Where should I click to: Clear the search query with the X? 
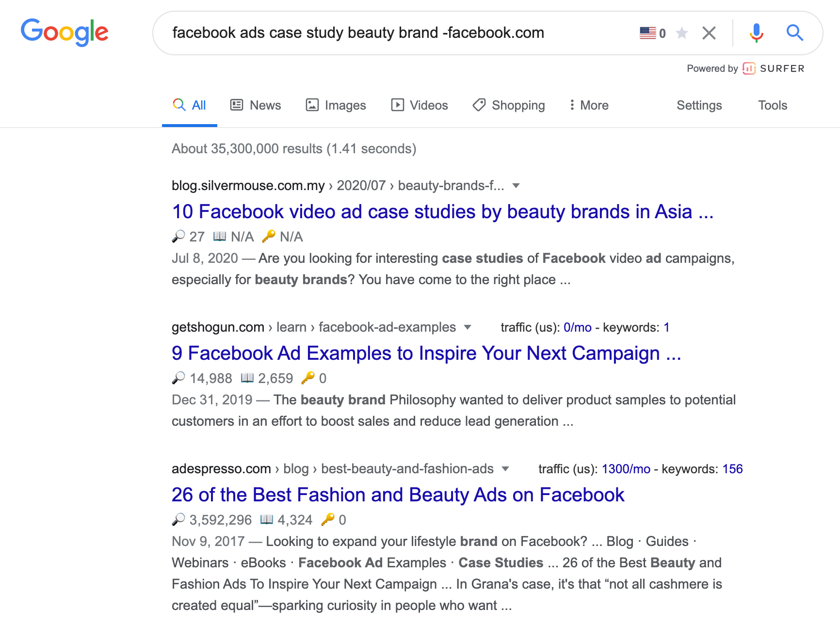(709, 33)
